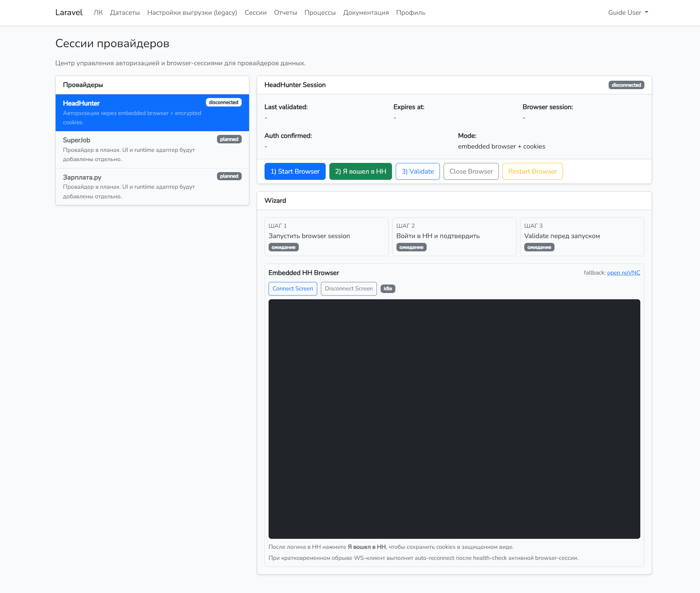700x593 pixels.
Task: Confirm login with Я вошел в HH
Action: point(360,171)
